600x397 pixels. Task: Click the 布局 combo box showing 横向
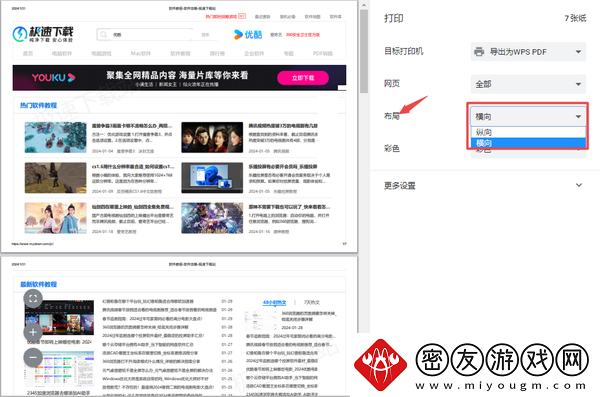coord(528,116)
